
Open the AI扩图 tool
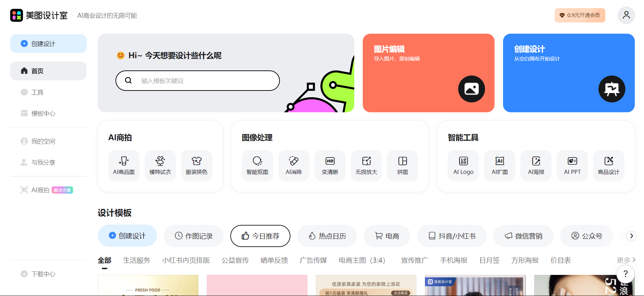pos(500,166)
